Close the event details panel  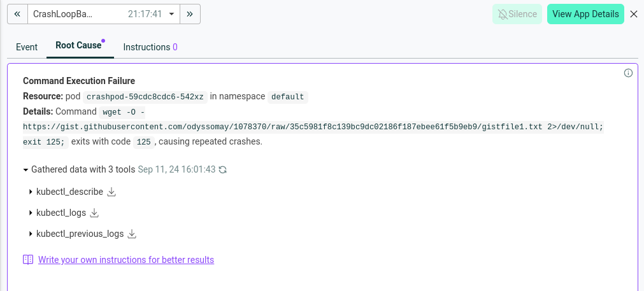[633, 14]
